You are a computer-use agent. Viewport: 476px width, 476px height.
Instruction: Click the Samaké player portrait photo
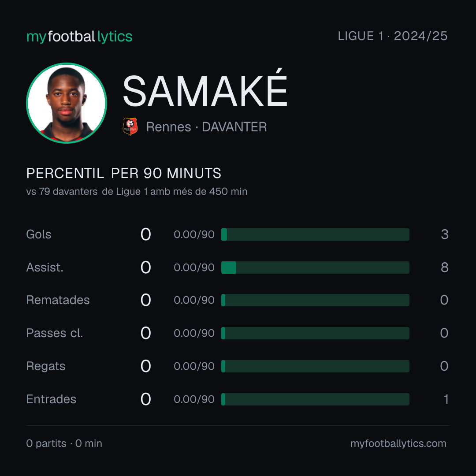click(67, 103)
